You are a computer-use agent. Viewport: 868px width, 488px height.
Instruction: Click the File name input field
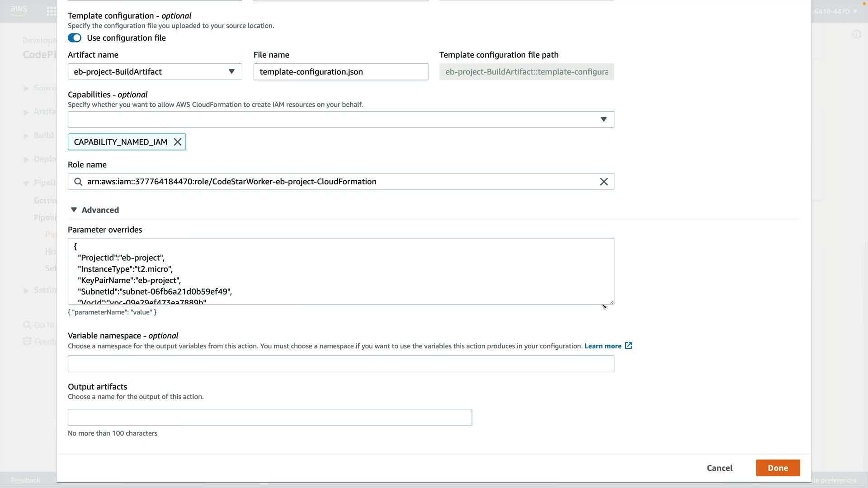click(340, 72)
